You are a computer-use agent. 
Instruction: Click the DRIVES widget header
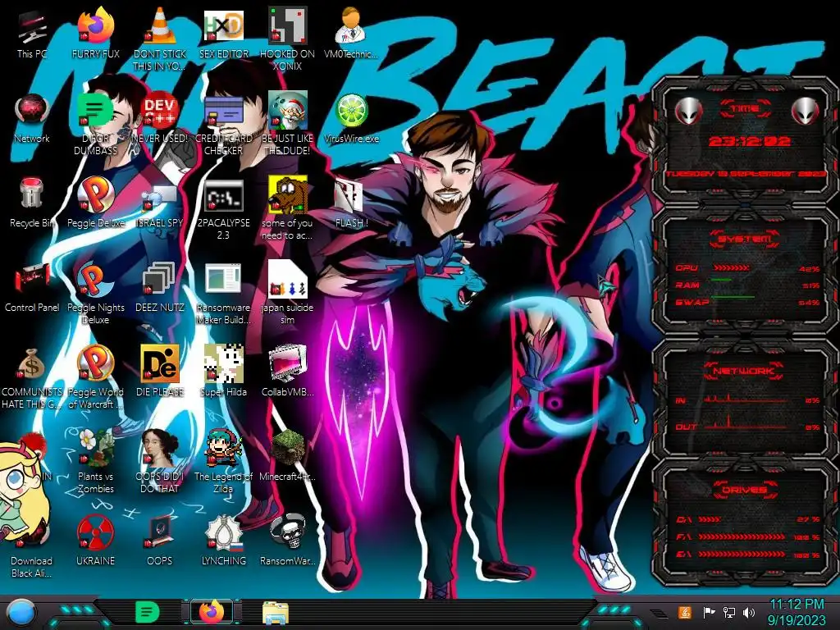coord(745,490)
